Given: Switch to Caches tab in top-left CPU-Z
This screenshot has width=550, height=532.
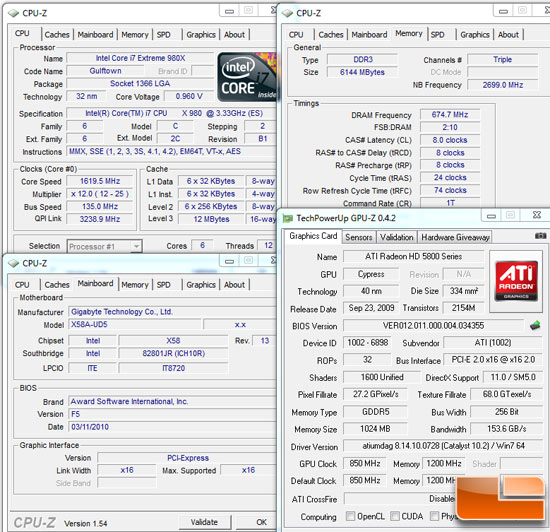Looking at the screenshot, I should point(57,35).
